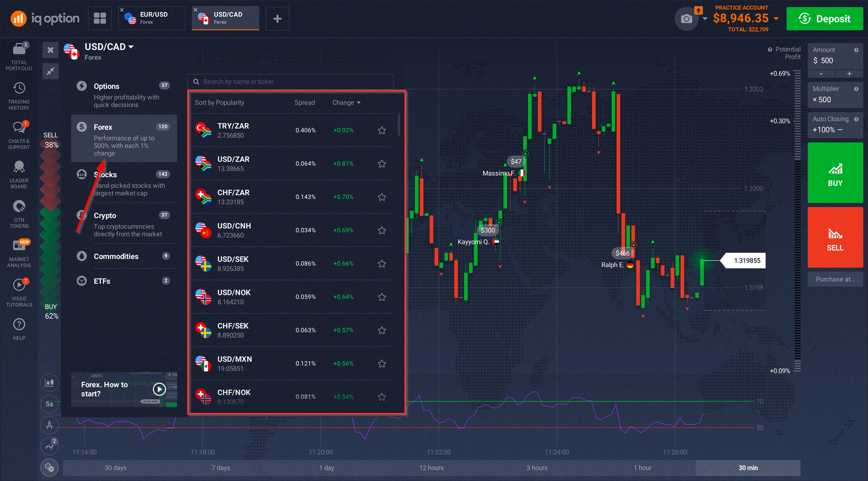Click the green BUY button
The image size is (868, 481).
click(835, 173)
